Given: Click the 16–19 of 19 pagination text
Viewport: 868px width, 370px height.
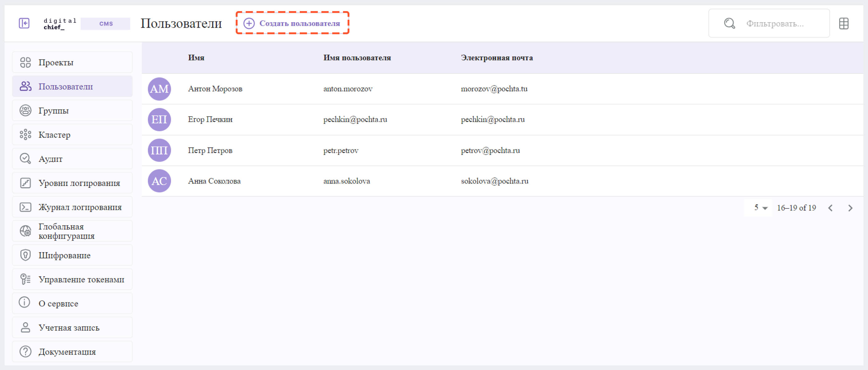Looking at the screenshot, I should click(x=796, y=208).
